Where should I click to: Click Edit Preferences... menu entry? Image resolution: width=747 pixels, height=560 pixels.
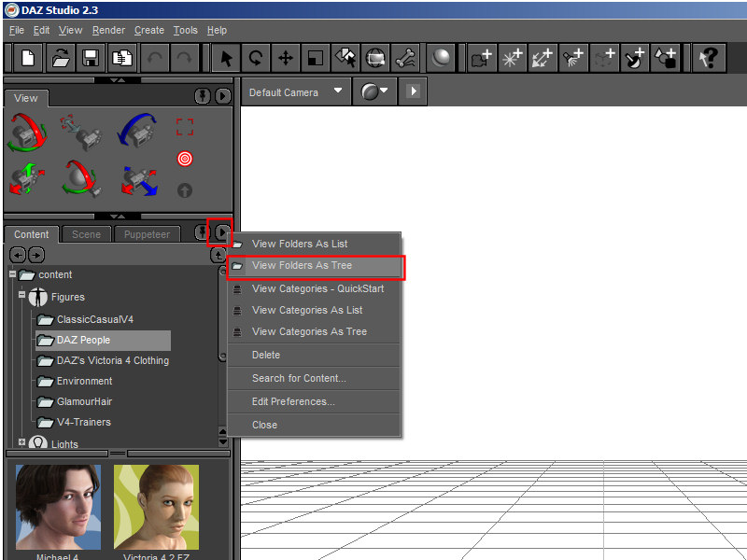(315, 401)
